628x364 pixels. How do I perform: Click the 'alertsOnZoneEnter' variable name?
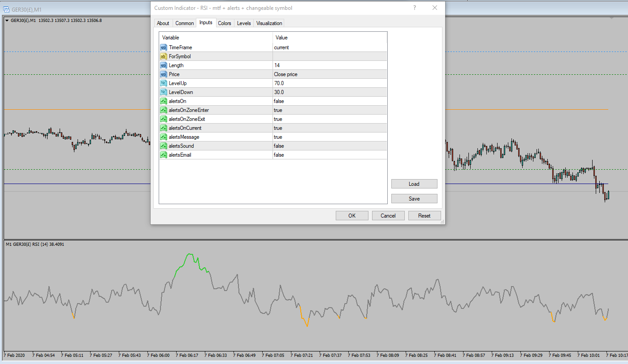(x=189, y=110)
